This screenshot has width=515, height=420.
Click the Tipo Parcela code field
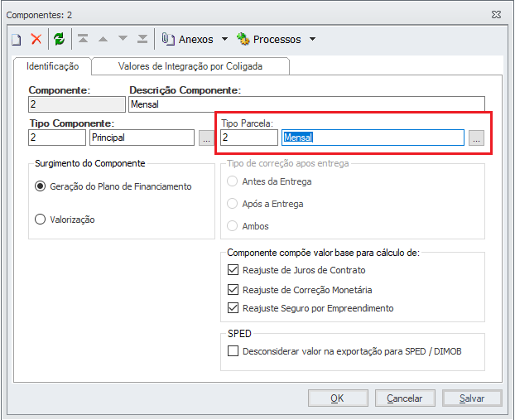click(x=249, y=138)
